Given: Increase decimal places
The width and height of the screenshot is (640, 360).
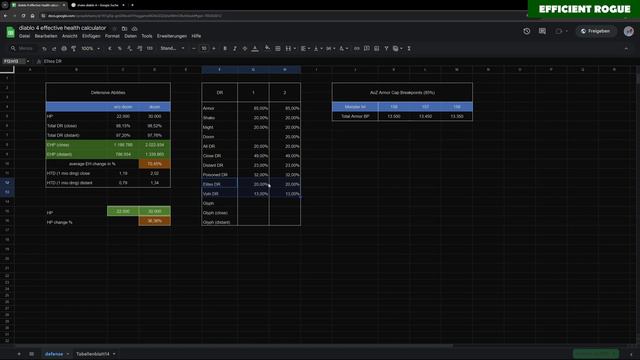Looking at the screenshot, I should pyautogui.click(x=140, y=48).
